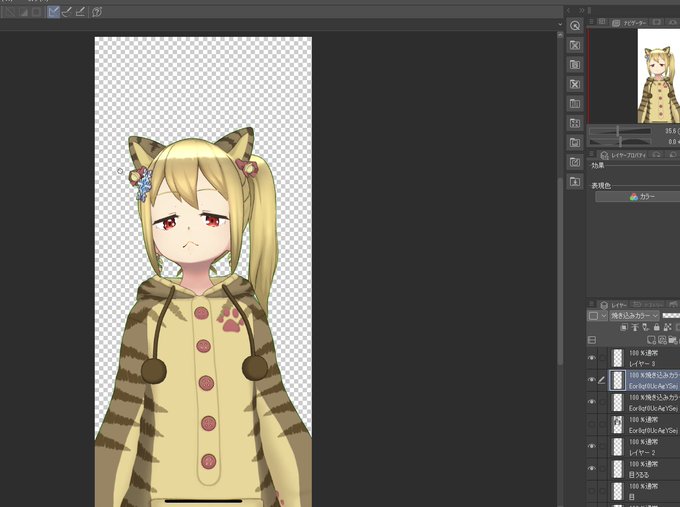This screenshot has width=680, height=507.
Task: Click the fourth folder icon with X mark
Action: (575, 84)
